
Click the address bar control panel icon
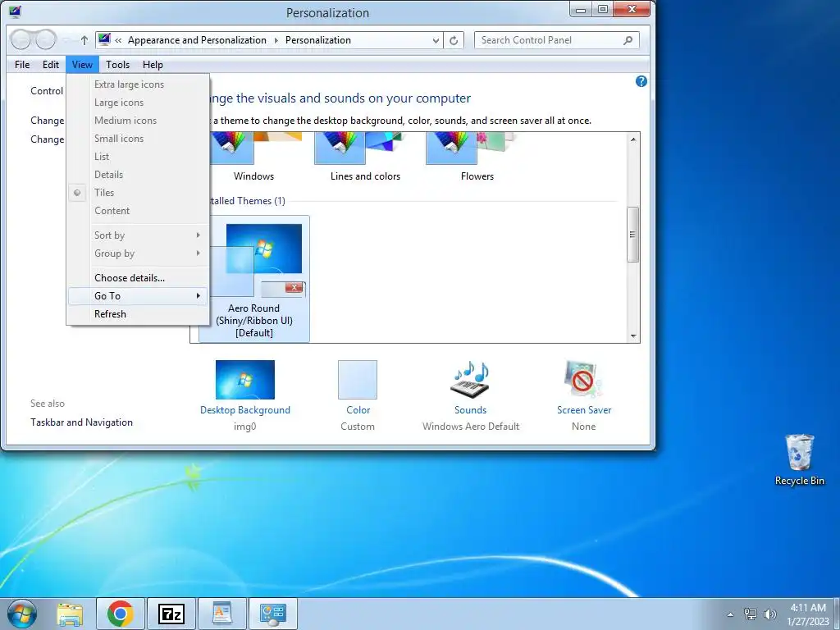pyautogui.click(x=104, y=39)
